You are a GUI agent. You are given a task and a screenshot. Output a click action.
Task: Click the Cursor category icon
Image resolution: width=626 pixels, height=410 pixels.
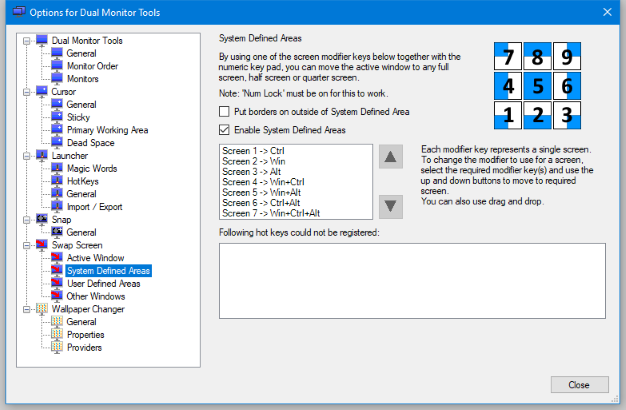click(42, 91)
